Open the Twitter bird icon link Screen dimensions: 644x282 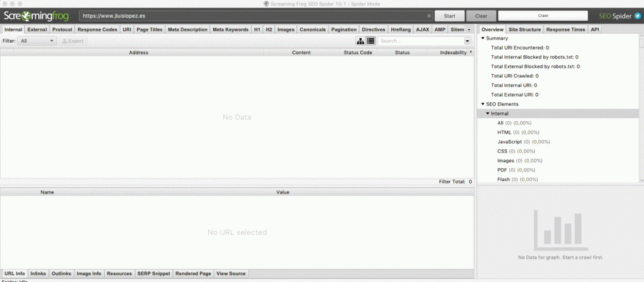click(x=637, y=16)
